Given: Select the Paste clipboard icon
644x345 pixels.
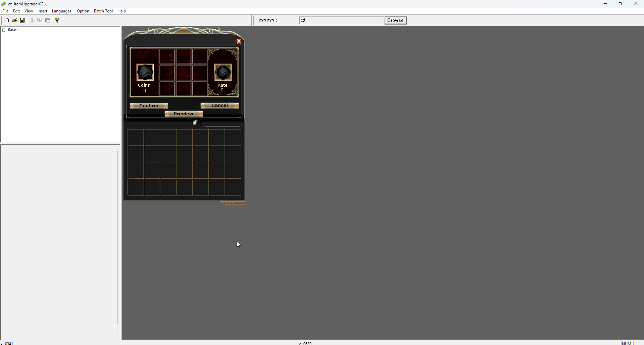Looking at the screenshot, I should tap(48, 20).
